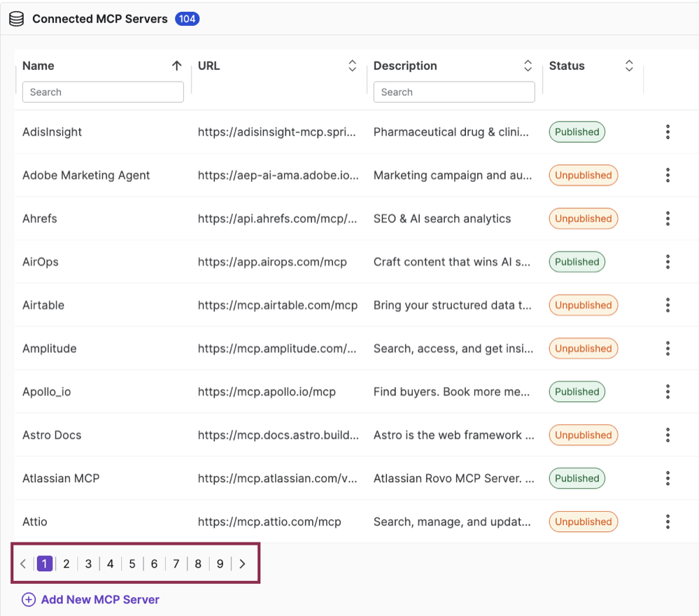Open the Apollo_io row's three-dot menu

coord(668,391)
